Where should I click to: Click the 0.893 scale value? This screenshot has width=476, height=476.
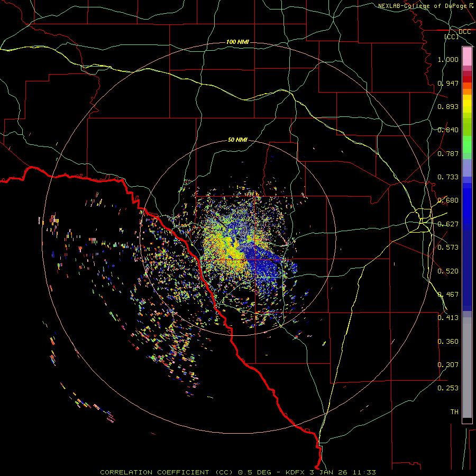[x=448, y=106]
